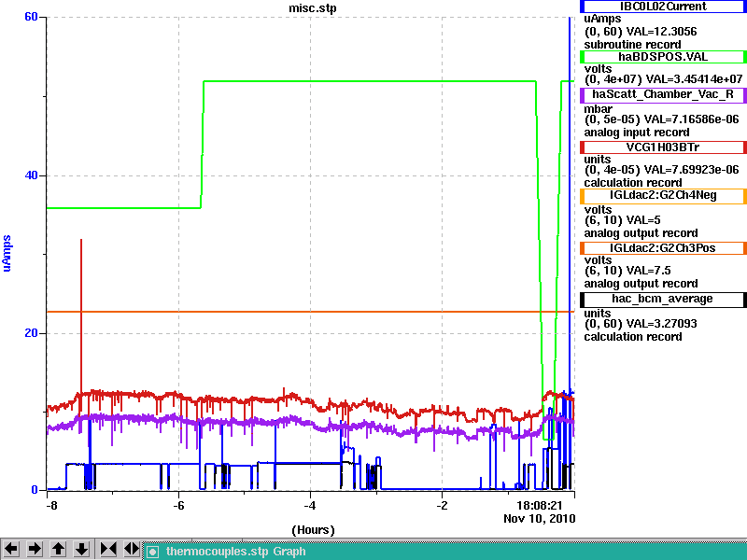Click the VAL=12.3056 readout

tap(661, 32)
